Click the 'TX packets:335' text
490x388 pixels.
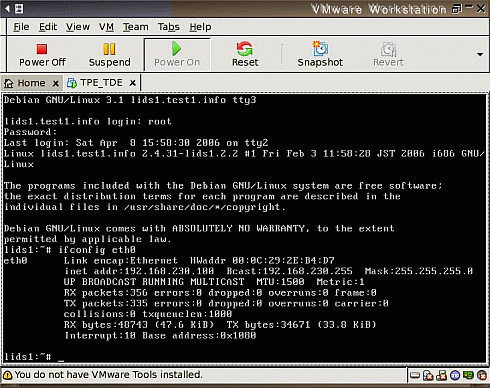click(x=106, y=303)
